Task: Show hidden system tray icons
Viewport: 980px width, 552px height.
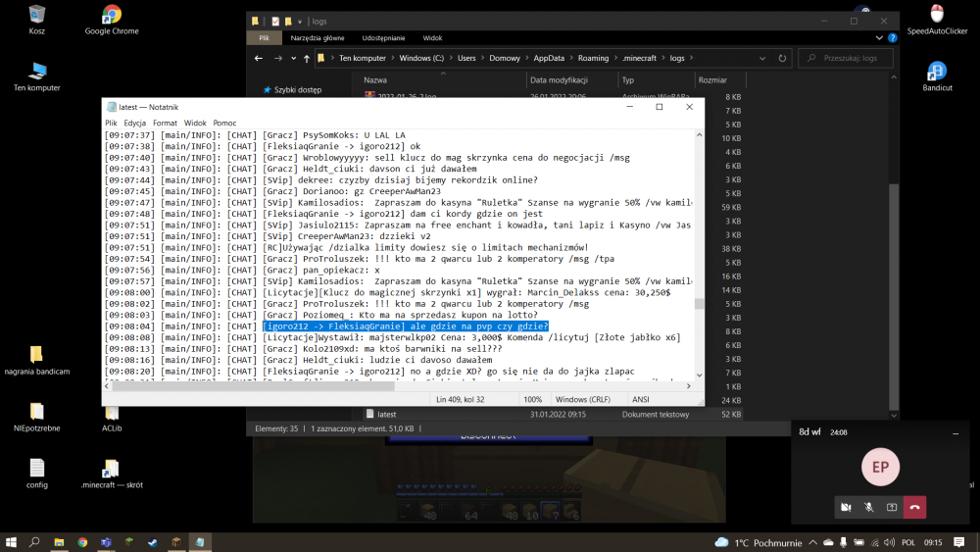Action: click(814, 542)
